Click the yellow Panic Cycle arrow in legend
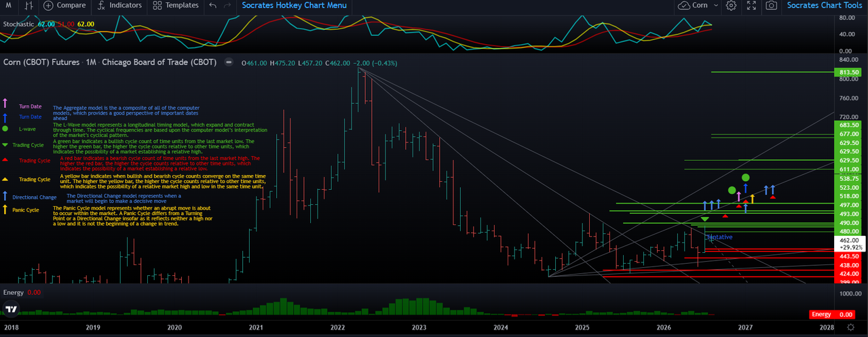 [5, 210]
